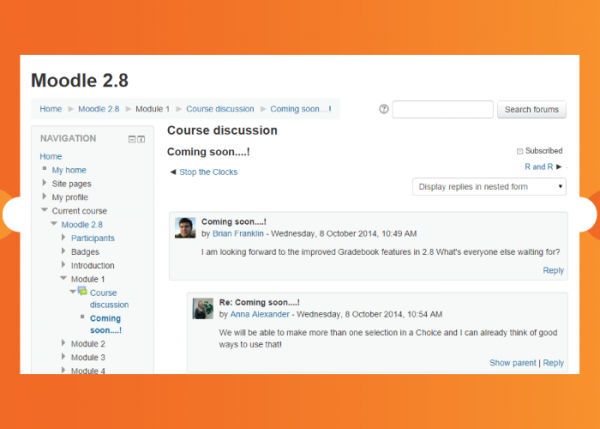This screenshot has height=429, width=600.
Task: Click Show parent on Anna's reply
Action: (x=513, y=363)
